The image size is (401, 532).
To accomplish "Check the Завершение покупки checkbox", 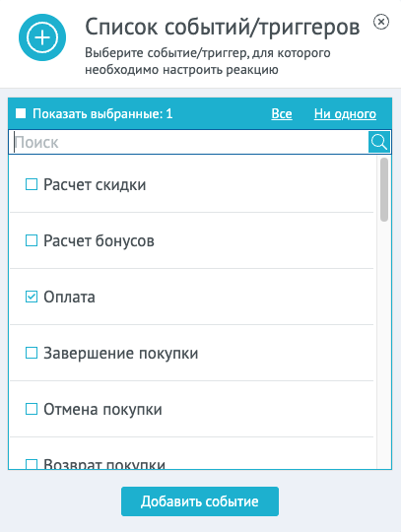I will (32, 353).
